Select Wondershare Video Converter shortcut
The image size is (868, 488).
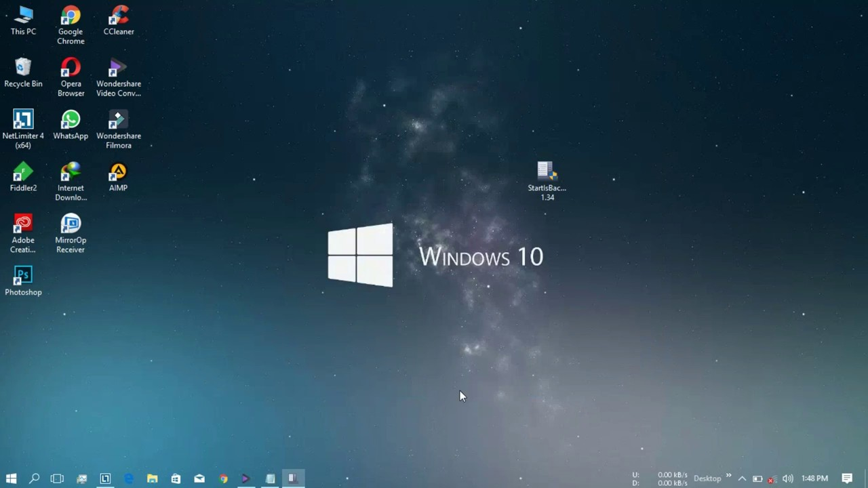coord(119,77)
